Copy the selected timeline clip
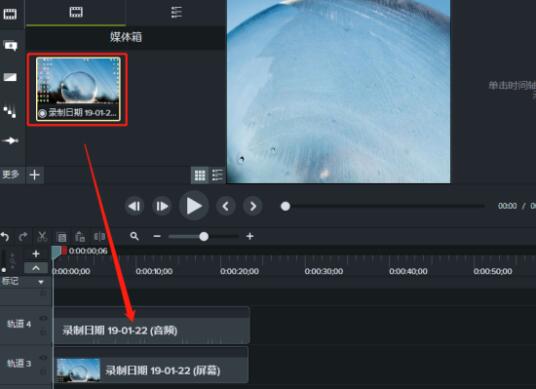 click(x=62, y=237)
